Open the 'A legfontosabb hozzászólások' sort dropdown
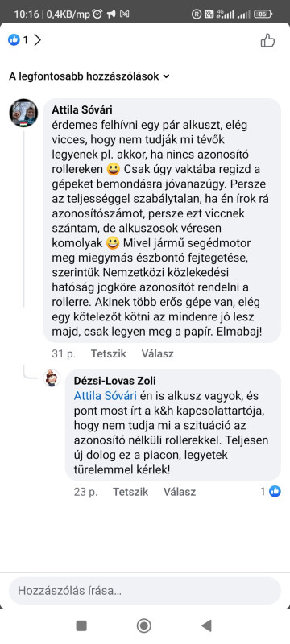290x644 pixels. pos(89,76)
